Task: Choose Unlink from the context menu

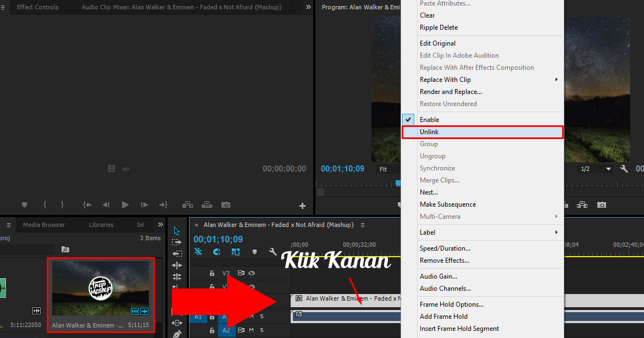Action: click(482, 132)
